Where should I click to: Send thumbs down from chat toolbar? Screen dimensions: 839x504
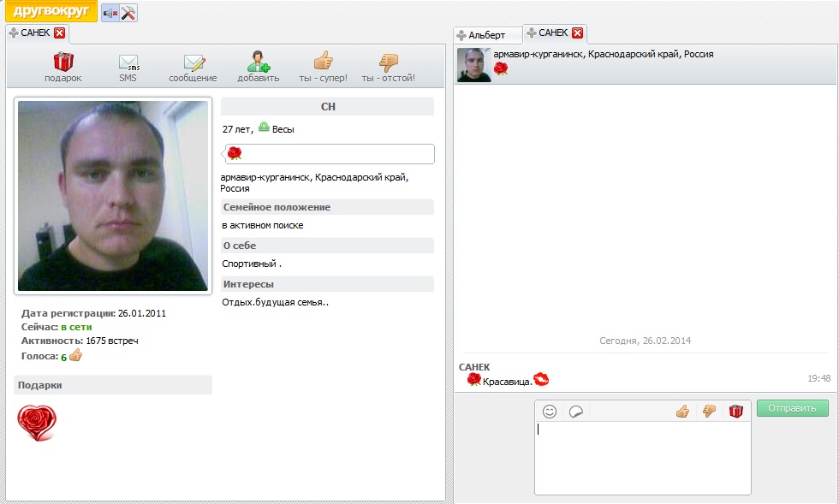coord(709,411)
